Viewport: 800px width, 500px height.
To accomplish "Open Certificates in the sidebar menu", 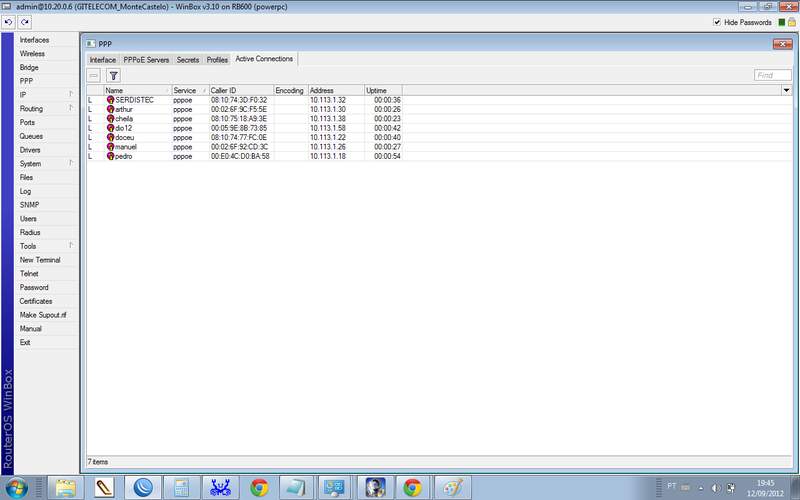I will click(36, 301).
